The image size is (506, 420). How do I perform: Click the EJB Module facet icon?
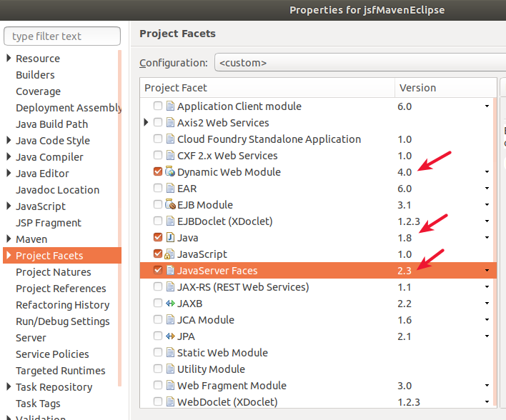pos(170,204)
